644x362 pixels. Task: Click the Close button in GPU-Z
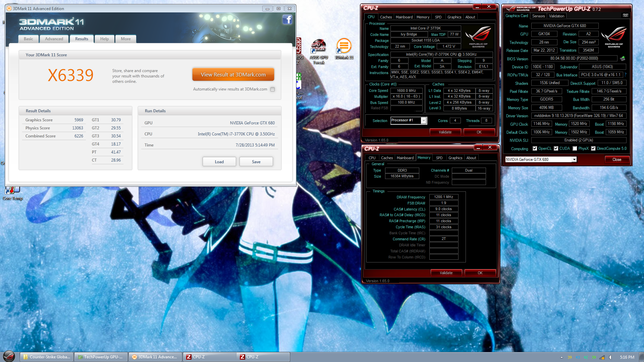coord(617,160)
